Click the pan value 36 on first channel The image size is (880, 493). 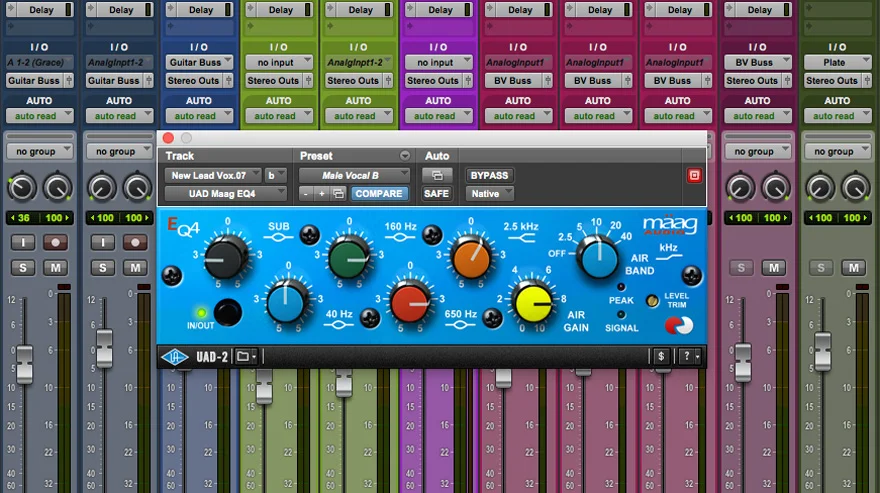(x=23, y=218)
